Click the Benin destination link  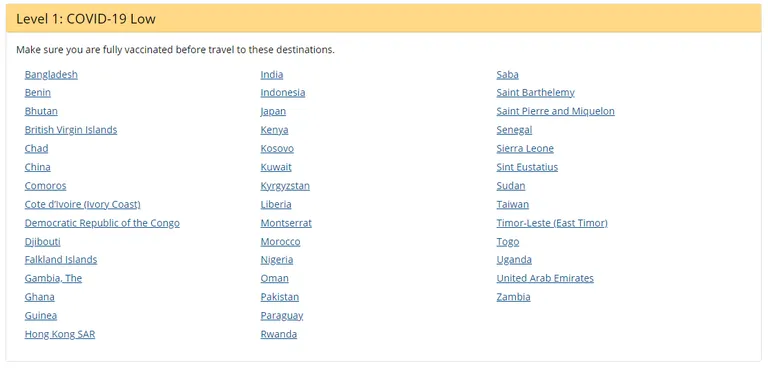tap(38, 93)
